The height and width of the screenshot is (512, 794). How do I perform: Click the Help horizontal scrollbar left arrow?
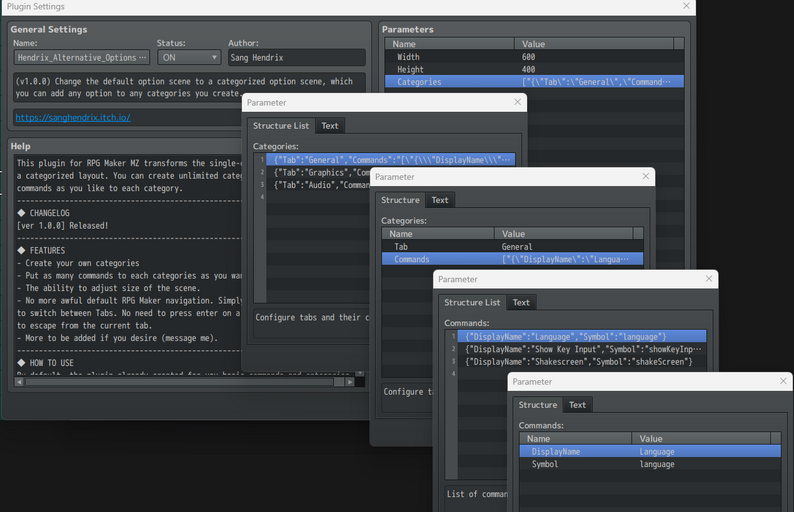click(x=19, y=382)
